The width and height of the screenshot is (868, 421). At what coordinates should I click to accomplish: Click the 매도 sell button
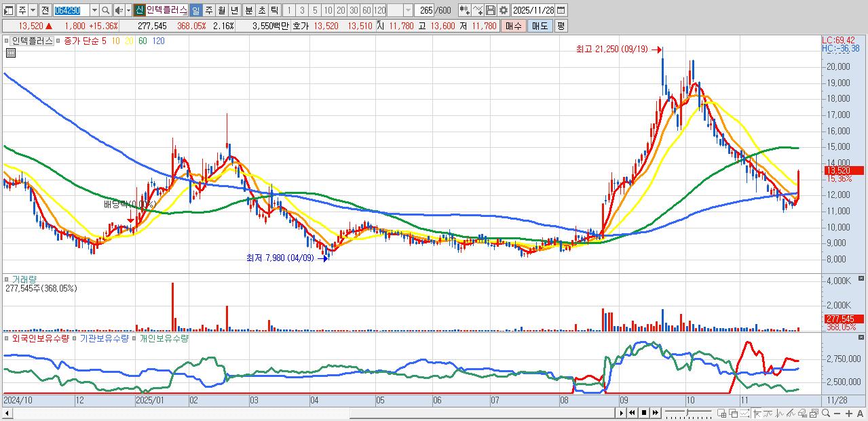(x=540, y=26)
